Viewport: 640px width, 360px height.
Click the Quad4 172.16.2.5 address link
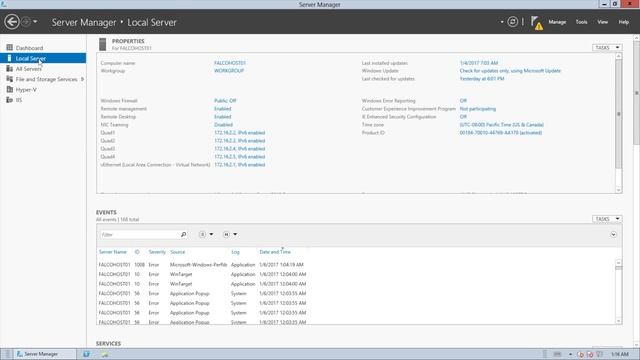click(x=240, y=157)
